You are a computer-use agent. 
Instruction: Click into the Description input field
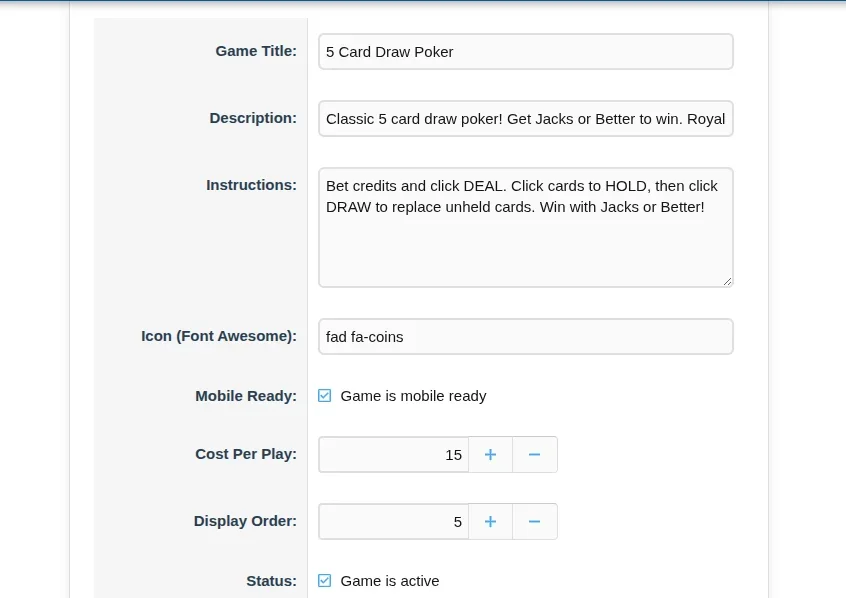tap(525, 119)
